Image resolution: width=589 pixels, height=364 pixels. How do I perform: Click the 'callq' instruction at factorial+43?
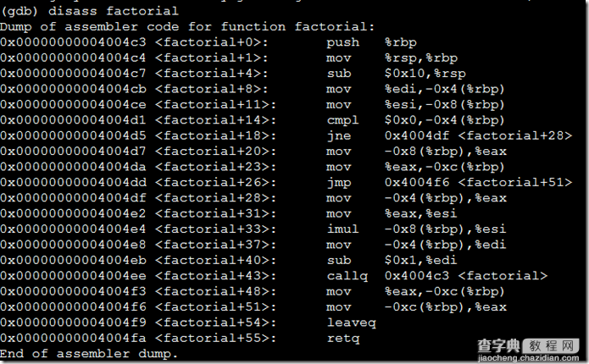347,276
